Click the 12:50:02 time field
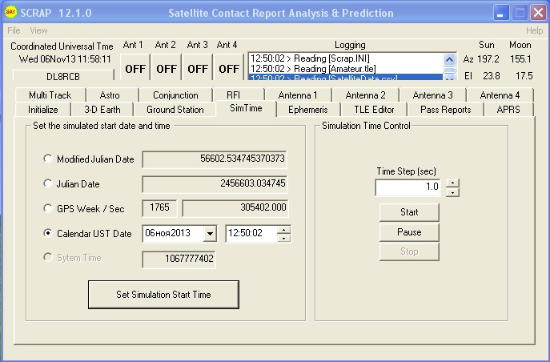The width and height of the screenshot is (550, 362). pos(251,233)
